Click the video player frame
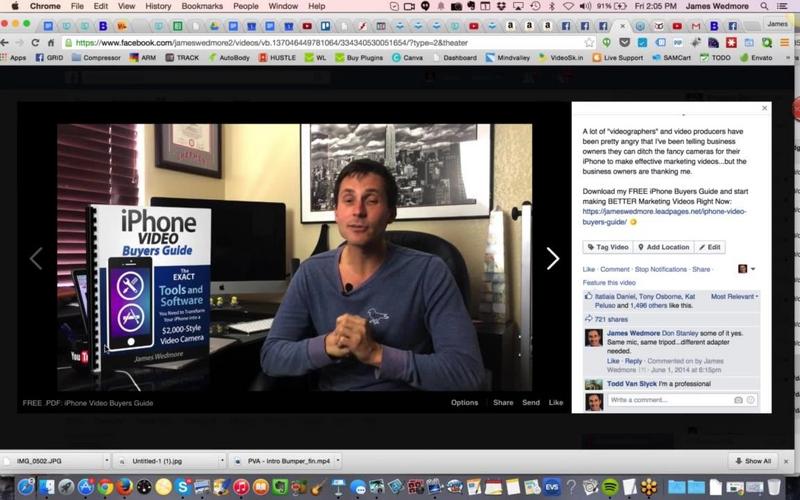 click(x=294, y=257)
